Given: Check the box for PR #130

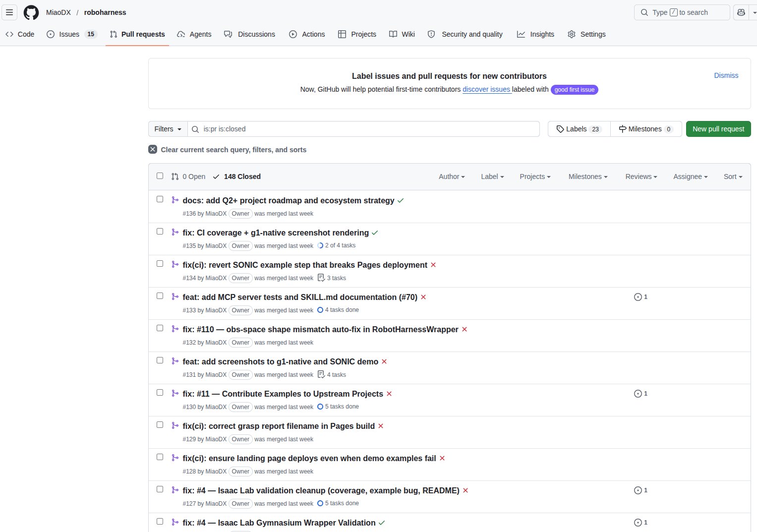Looking at the screenshot, I should pos(160,392).
